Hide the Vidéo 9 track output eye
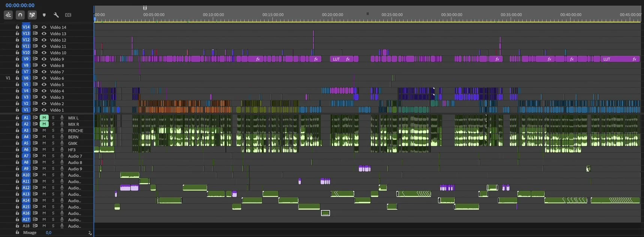Viewport: 644px width, 237px height. point(44,59)
